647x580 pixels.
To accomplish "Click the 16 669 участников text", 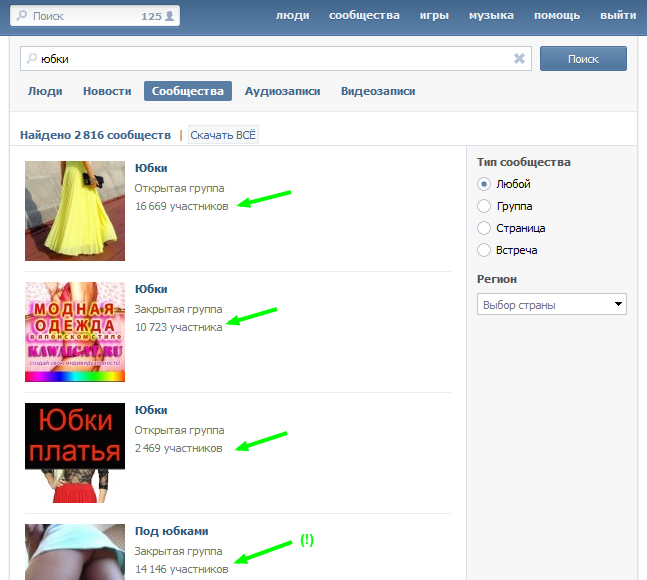I will [x=182, y=206].
